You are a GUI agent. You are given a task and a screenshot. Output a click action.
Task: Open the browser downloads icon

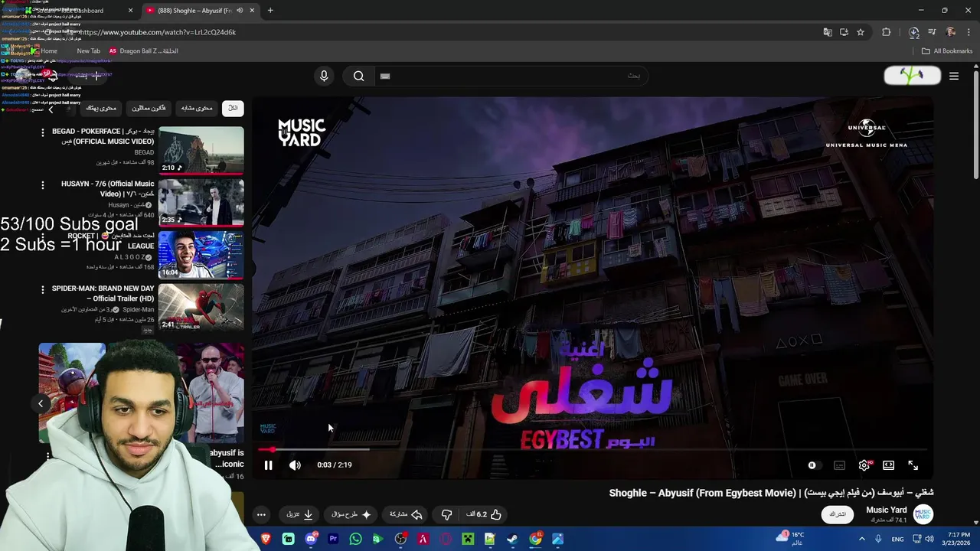(x=913, y=32)
